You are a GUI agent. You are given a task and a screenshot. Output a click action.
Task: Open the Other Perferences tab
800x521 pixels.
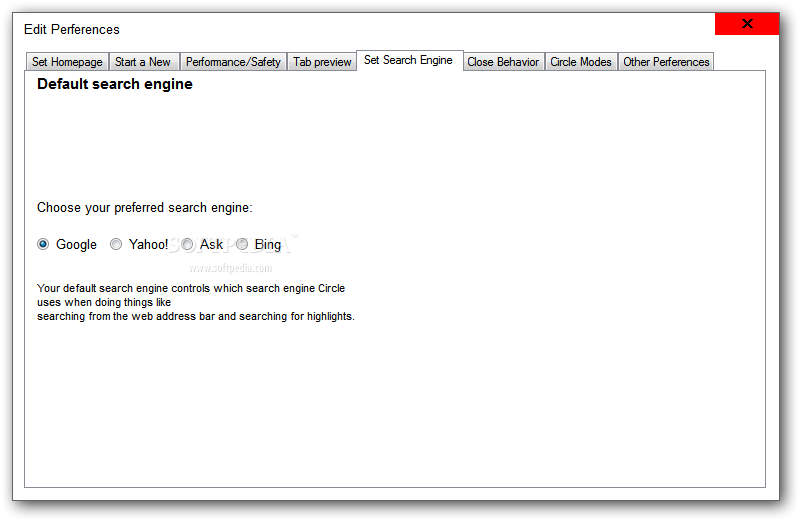666,62
